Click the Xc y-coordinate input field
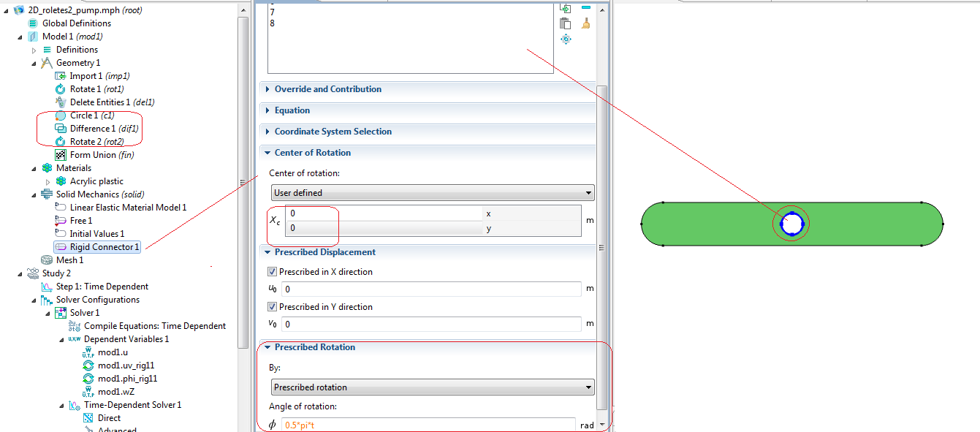980x432 pixels. [x=385, y=229]
